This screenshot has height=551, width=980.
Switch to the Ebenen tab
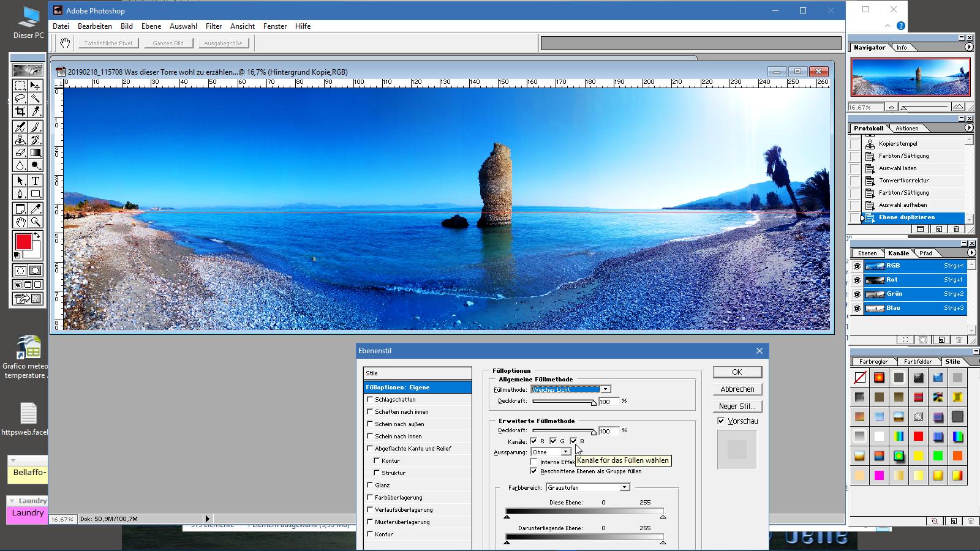click(x=867, y=253)
